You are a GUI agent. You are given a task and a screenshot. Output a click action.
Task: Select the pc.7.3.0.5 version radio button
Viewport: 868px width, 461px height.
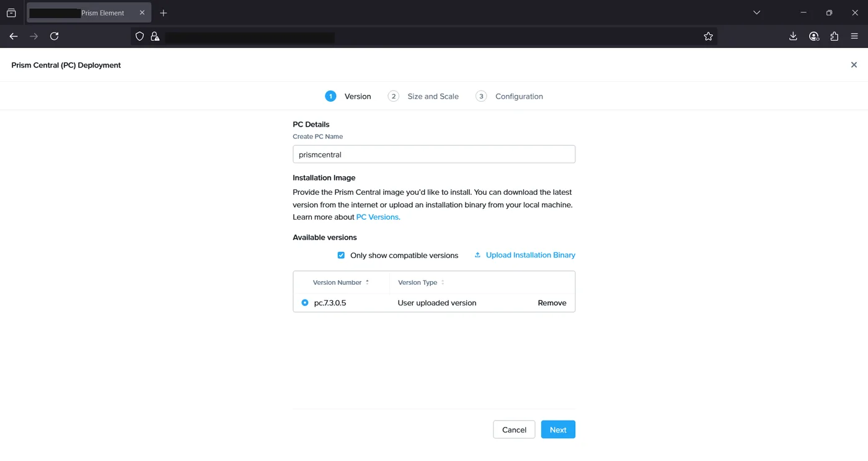(304, 303)
